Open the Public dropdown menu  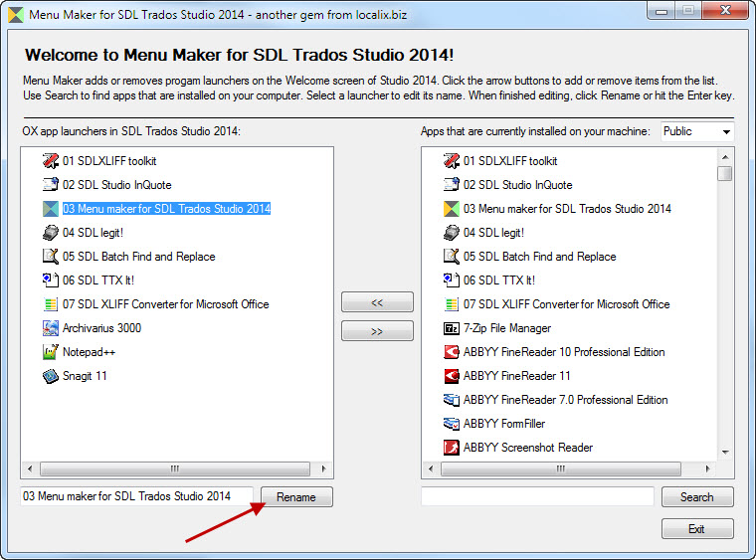point(697,131)
